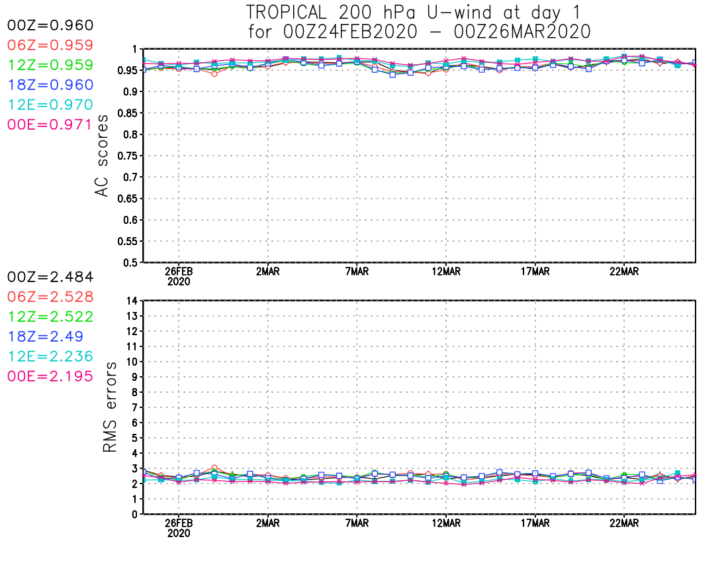Viewport: 728px width, 563px height.
Task: Select the RMS legend entry '06Z=2.528'
Action: pos(50,297)
